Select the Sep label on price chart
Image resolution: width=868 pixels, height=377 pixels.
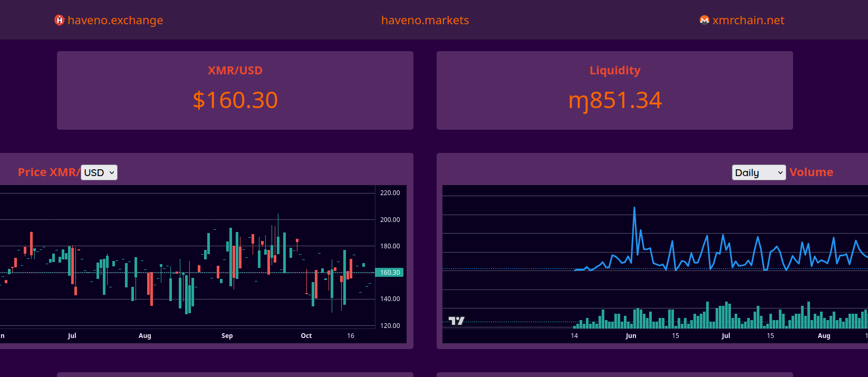(x=227, y=336)
